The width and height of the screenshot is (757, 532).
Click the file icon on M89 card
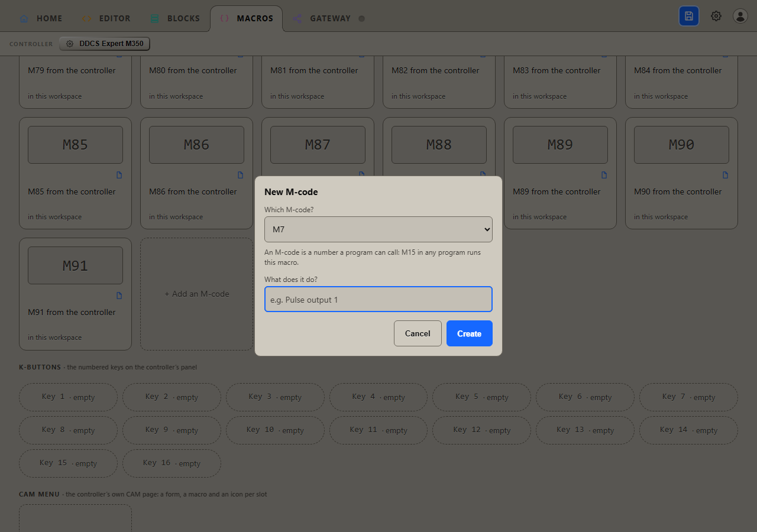point(604,175)
